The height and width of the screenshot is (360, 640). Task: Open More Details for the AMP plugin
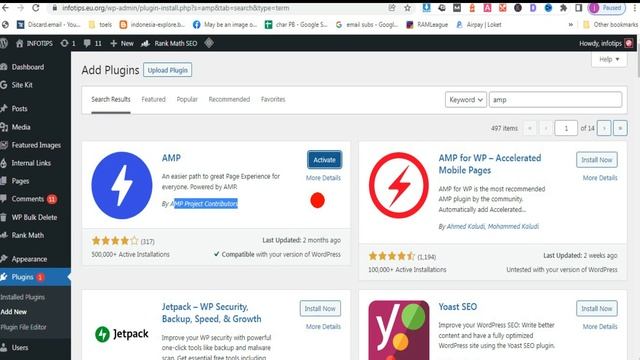click(x=323, y=178)
